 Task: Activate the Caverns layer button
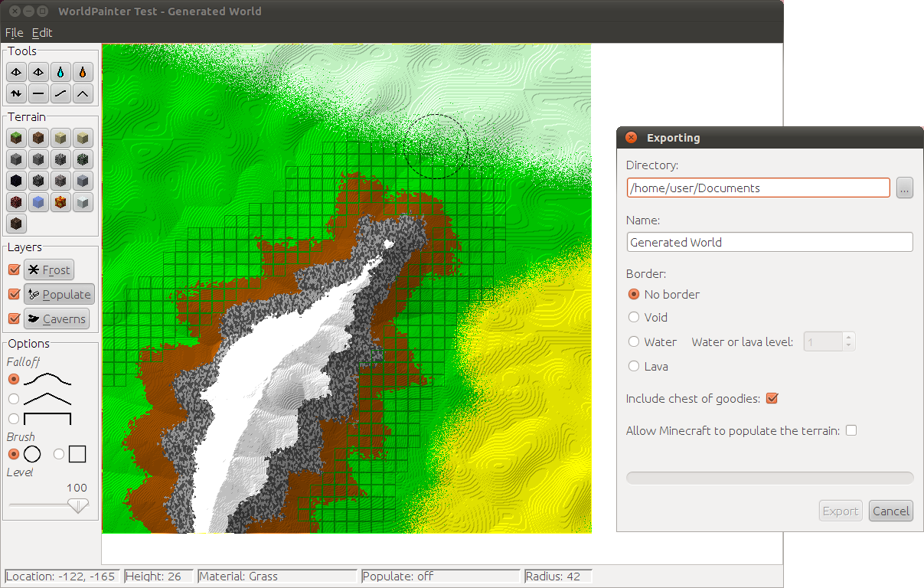pos(57,318)
